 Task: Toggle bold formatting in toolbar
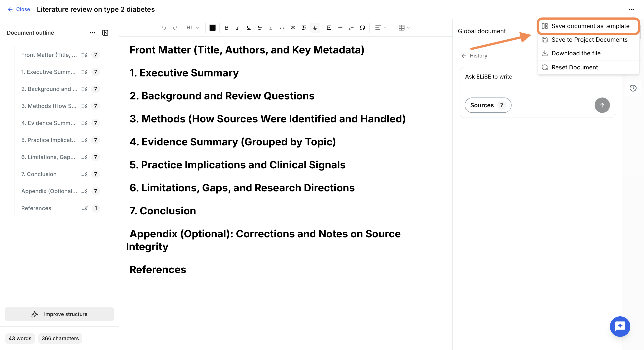click(227, 28)
